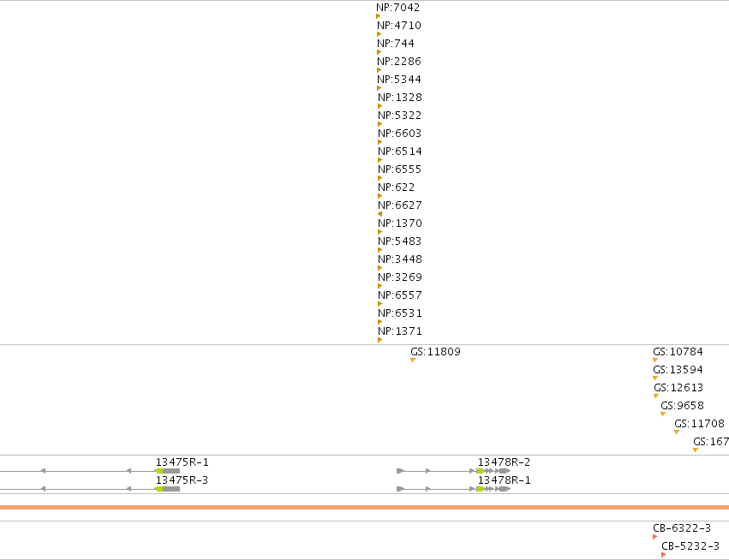The height and width of the screenshot is (560, 729).
Task: Select the NP:5344 label
Action: 399,80
